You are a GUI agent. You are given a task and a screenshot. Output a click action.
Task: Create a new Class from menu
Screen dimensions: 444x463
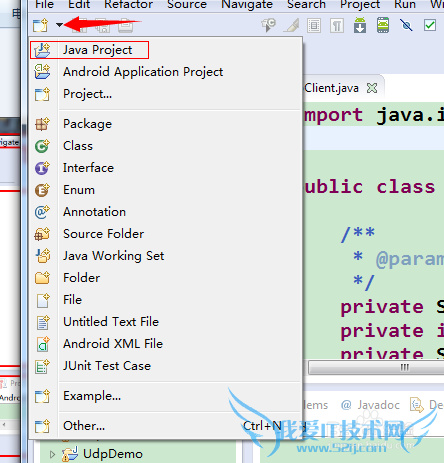165,146
